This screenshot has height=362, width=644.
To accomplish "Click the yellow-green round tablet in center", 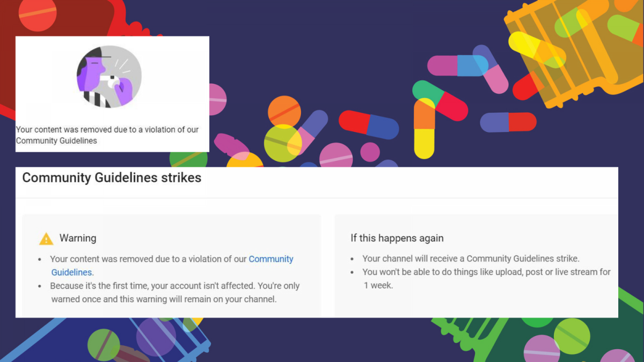I will click(x=282, y=143).
